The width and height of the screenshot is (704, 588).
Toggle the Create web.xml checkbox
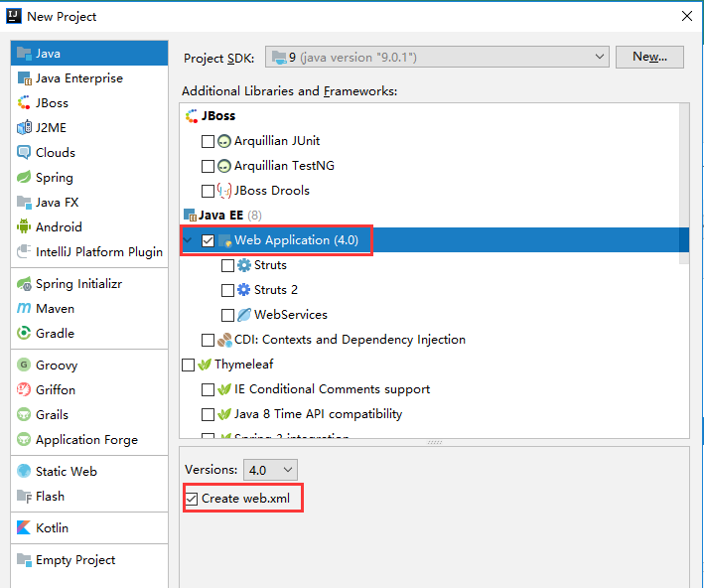coord(192,499)
